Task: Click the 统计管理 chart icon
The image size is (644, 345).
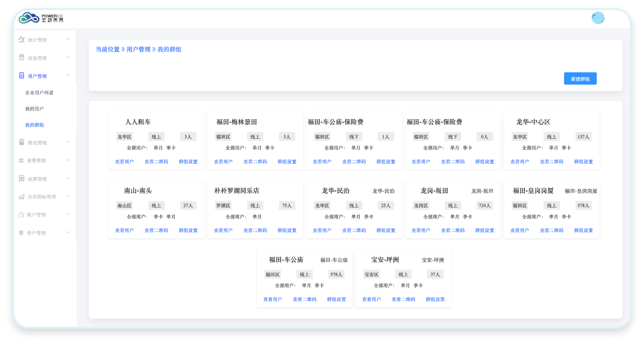Action: (22, 39)
